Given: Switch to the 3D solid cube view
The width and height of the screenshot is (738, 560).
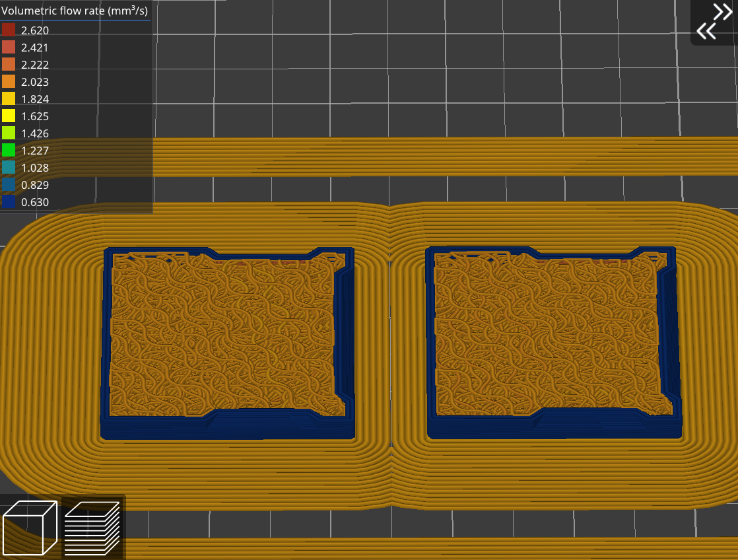Looking at the screenshot, I should pyautogui.click(x=30, y=528).
